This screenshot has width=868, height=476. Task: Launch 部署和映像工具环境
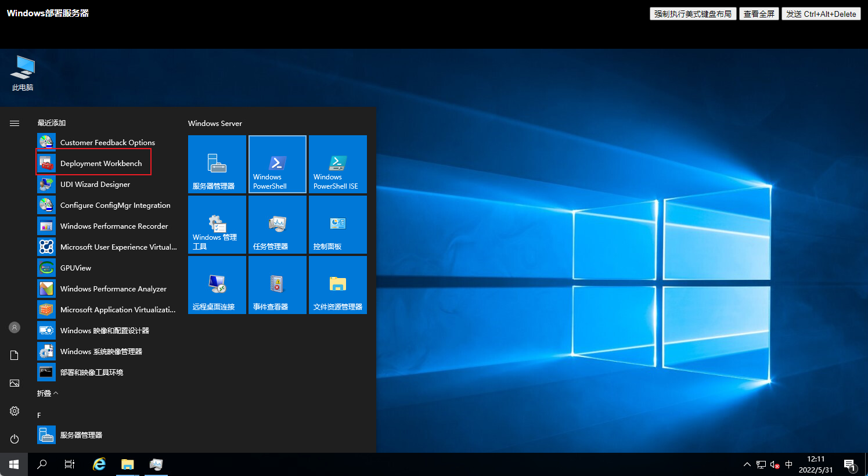click(107, 372)
